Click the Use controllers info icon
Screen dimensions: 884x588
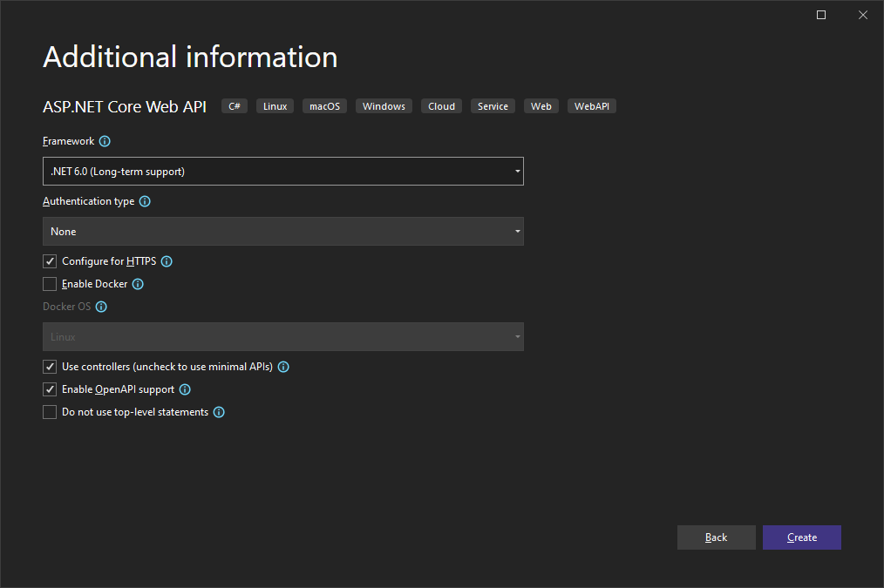282,367
